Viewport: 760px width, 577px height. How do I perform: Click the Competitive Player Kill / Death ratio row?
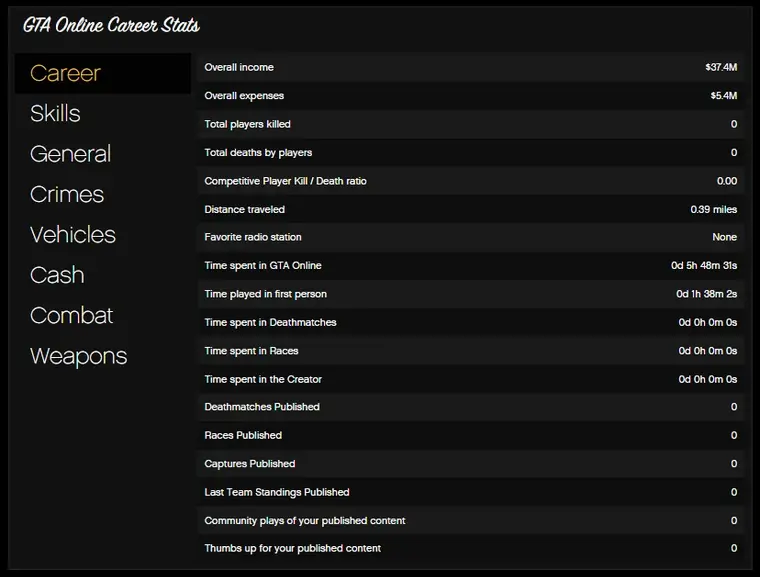(x=470, y=181)
